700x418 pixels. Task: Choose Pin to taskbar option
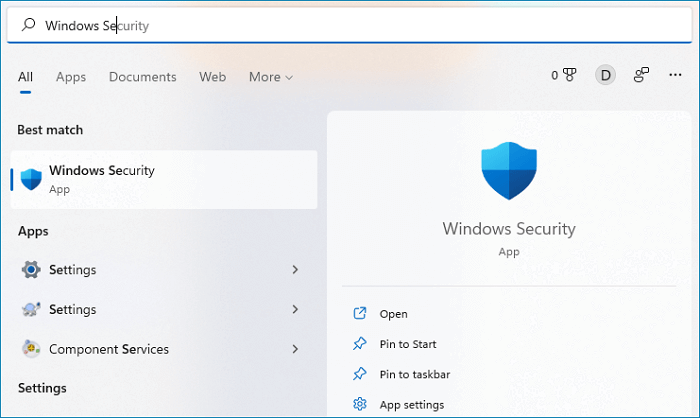point(414,374)
